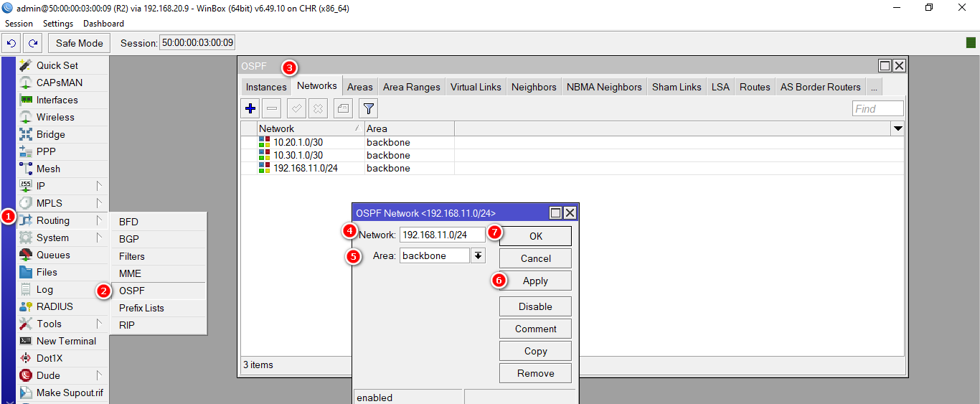Switch to AS Border Routers tab
The height and width of the screenshot is (404, 980).
pyautogui.click(x=820, y=87)
